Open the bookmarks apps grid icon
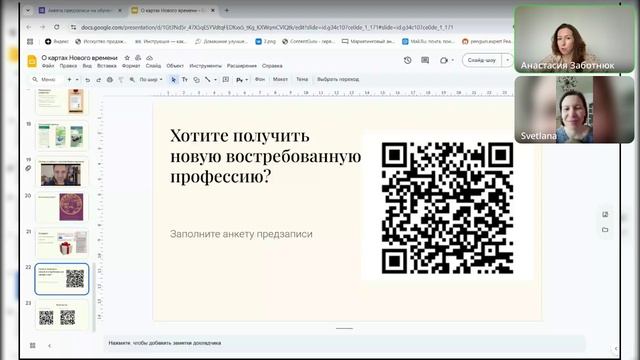Viewport: 640px width, 360px height. tap(30, 42)
